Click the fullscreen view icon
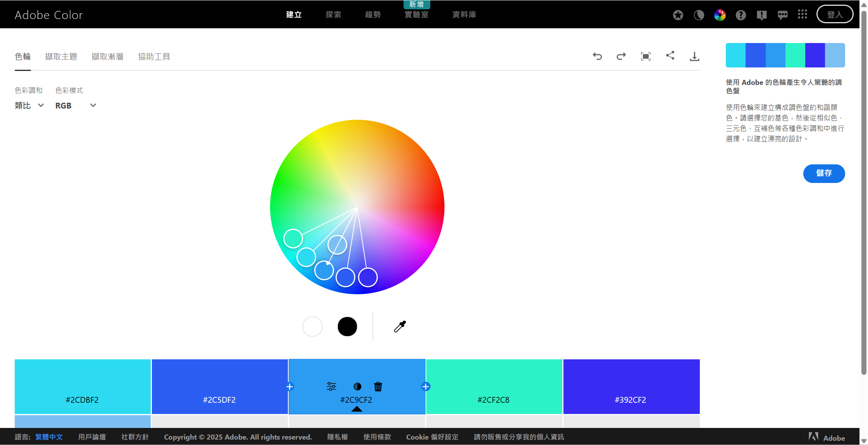Viewport: 868px width, 445px height. point(646,56)
